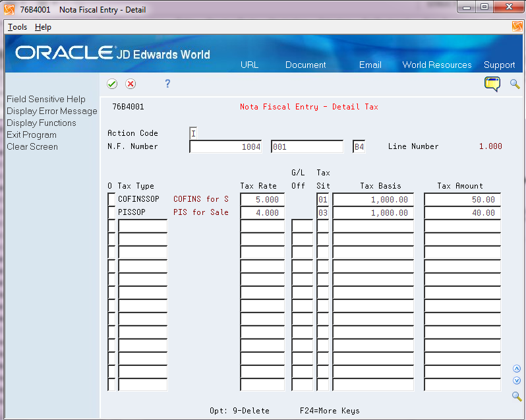
Task: Click Tax Amount field showing 50.00
Action: click(462, 199)
